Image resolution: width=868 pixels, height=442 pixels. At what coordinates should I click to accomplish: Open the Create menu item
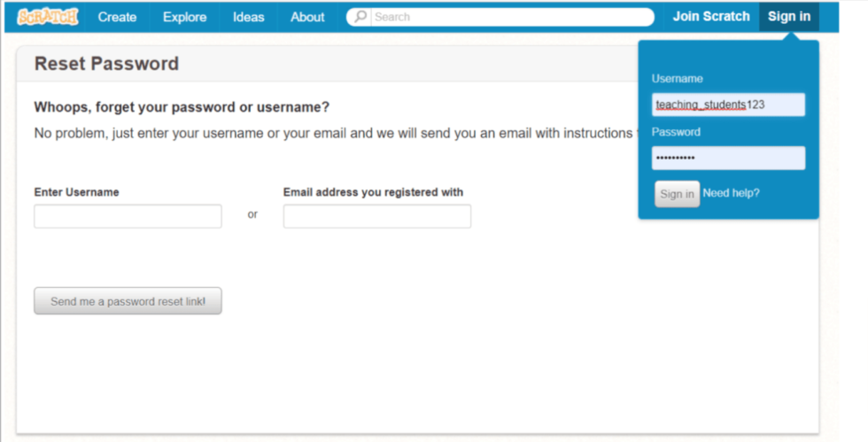point(117,17)
